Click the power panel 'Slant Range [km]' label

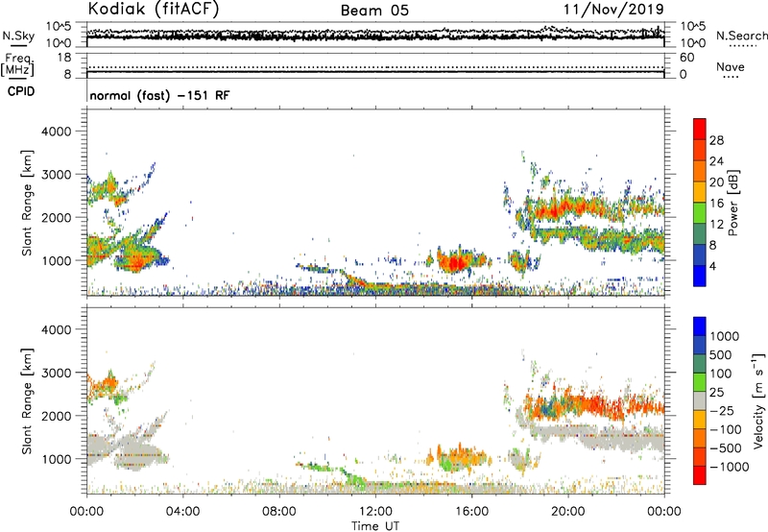coord(28,203)
